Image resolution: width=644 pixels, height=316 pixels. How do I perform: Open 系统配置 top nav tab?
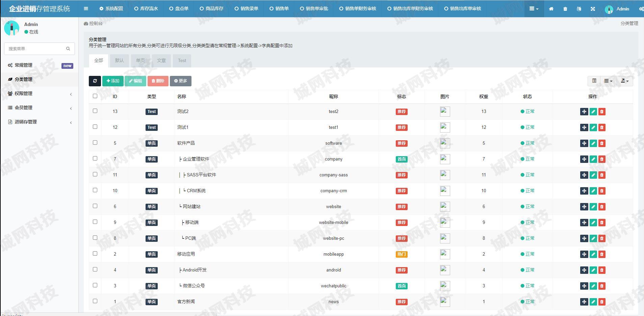coord(111,9)
